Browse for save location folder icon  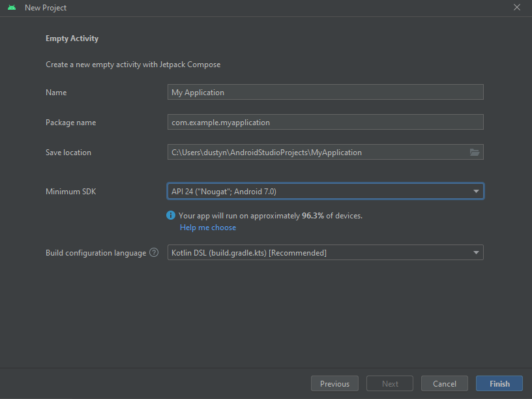475,153
